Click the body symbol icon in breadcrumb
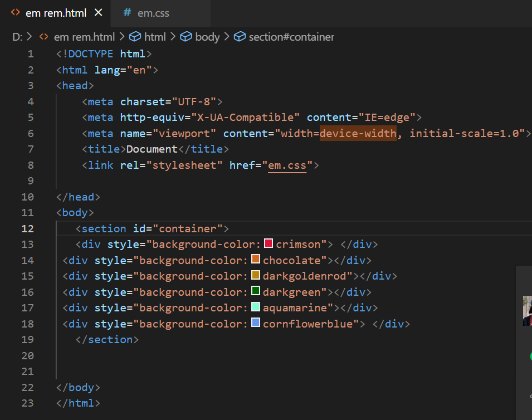This screenshot has height=420, width=532. pos(186,37)
